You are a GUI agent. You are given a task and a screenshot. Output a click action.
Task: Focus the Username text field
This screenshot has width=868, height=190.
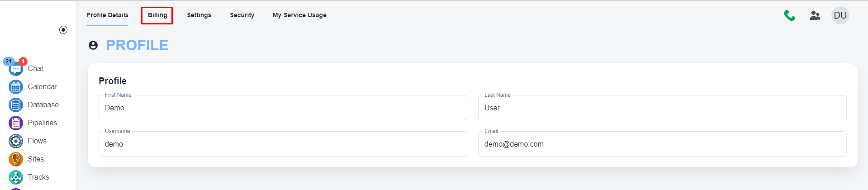[x=283, y=144]
